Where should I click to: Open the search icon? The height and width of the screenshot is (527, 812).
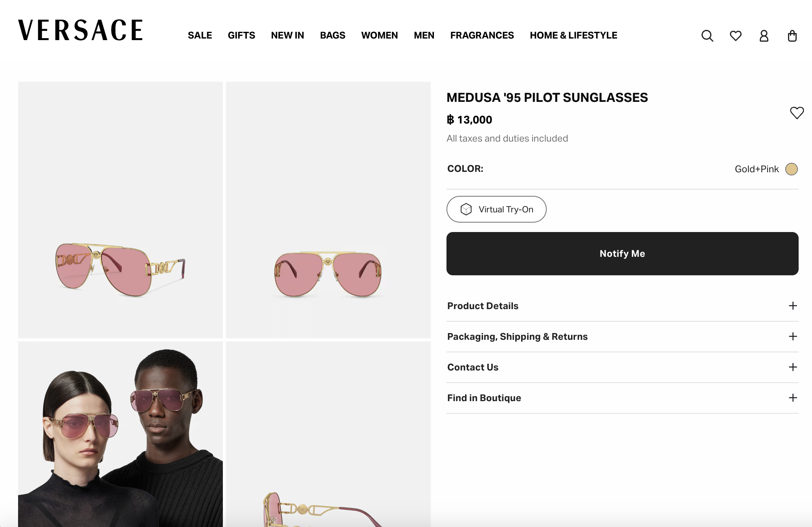pos(707,35)
